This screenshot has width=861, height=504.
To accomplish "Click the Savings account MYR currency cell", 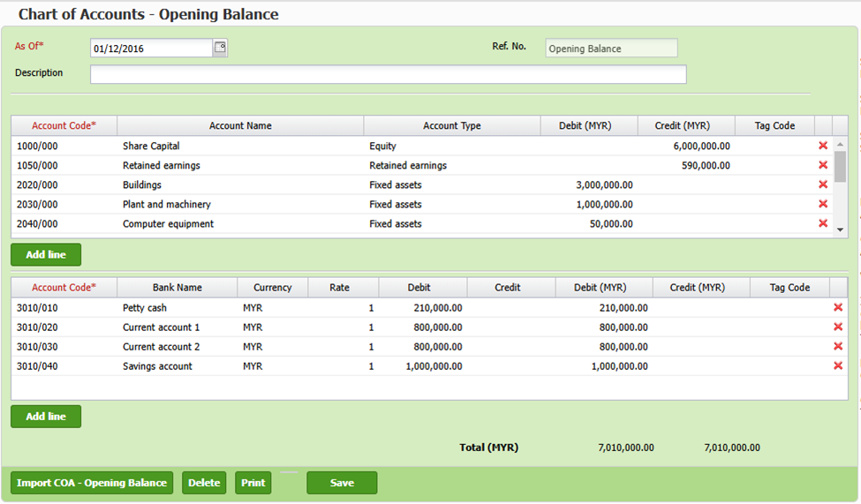I will [x=273, y=366].
